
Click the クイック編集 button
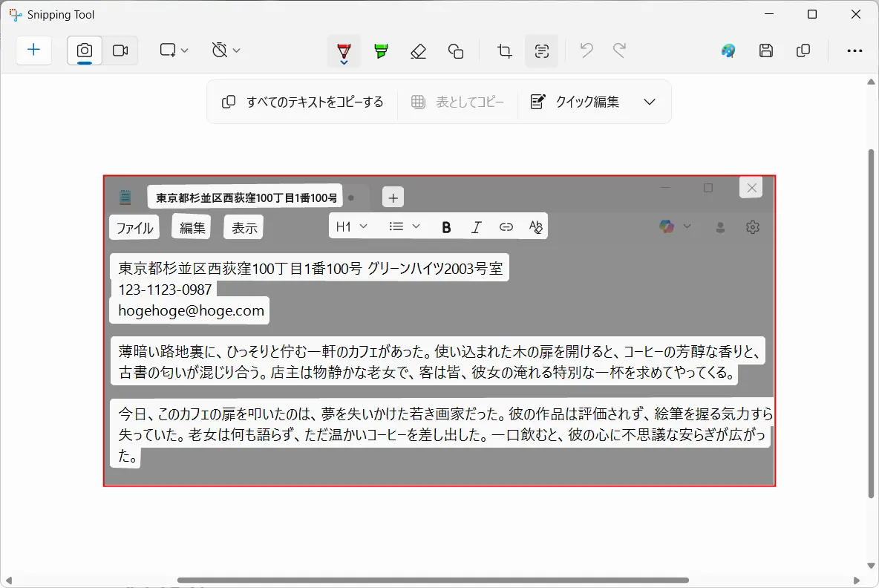click(x=575, y=102)
